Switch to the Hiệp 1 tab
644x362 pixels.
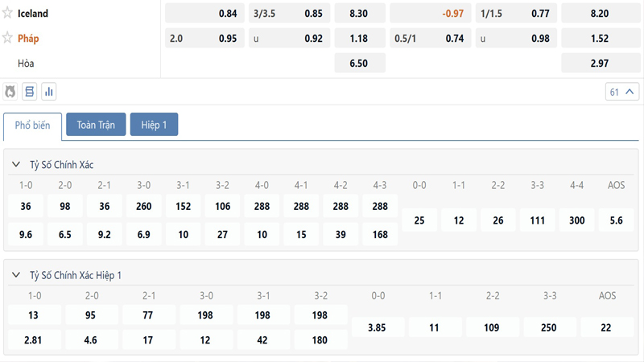(154, 125)
